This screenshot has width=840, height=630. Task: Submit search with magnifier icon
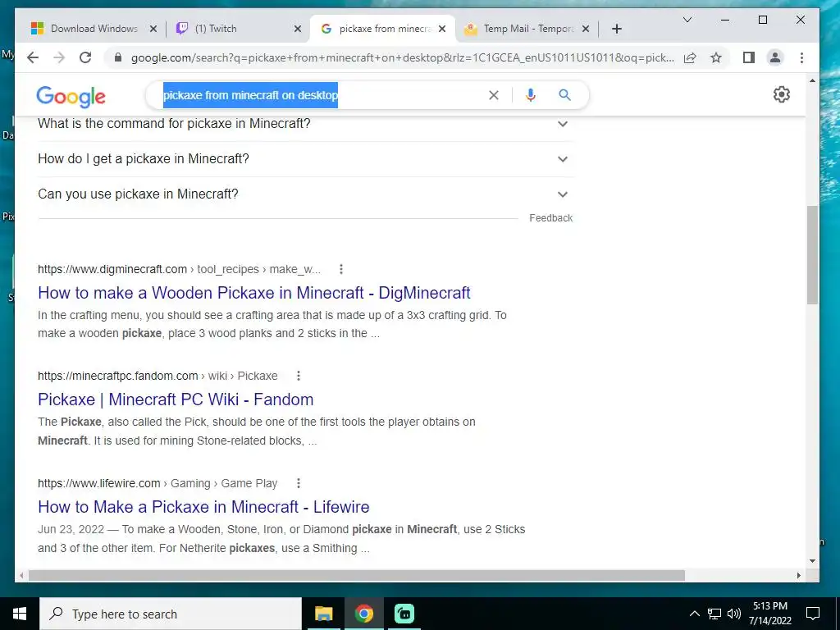pyautogui.click(x=564, y=95)
